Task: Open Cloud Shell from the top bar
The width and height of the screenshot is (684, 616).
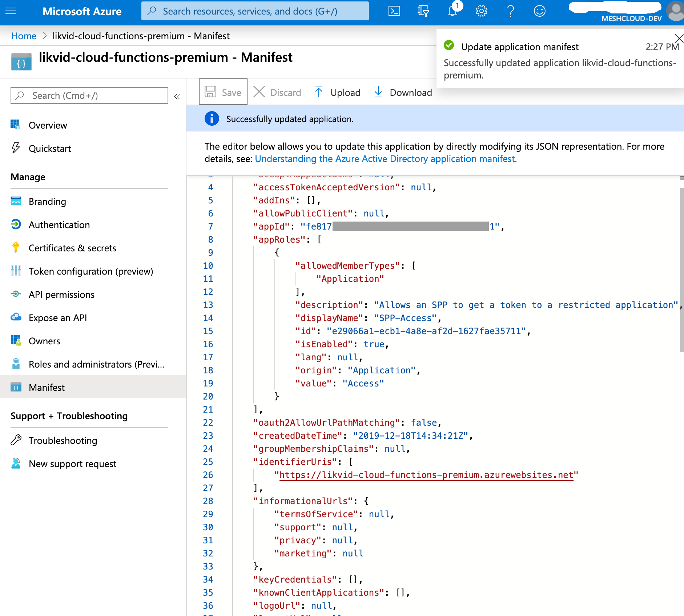Action: tap(394, 11)
